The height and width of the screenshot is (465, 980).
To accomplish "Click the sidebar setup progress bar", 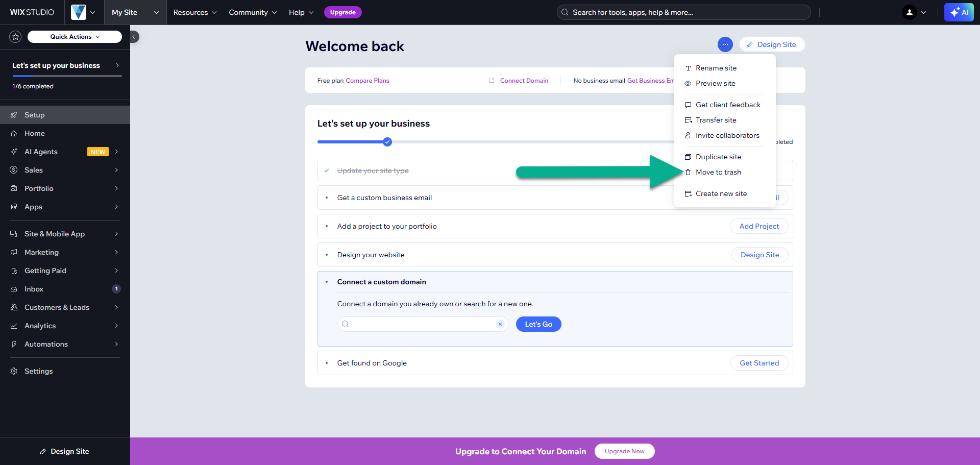I will pos(67,76).
